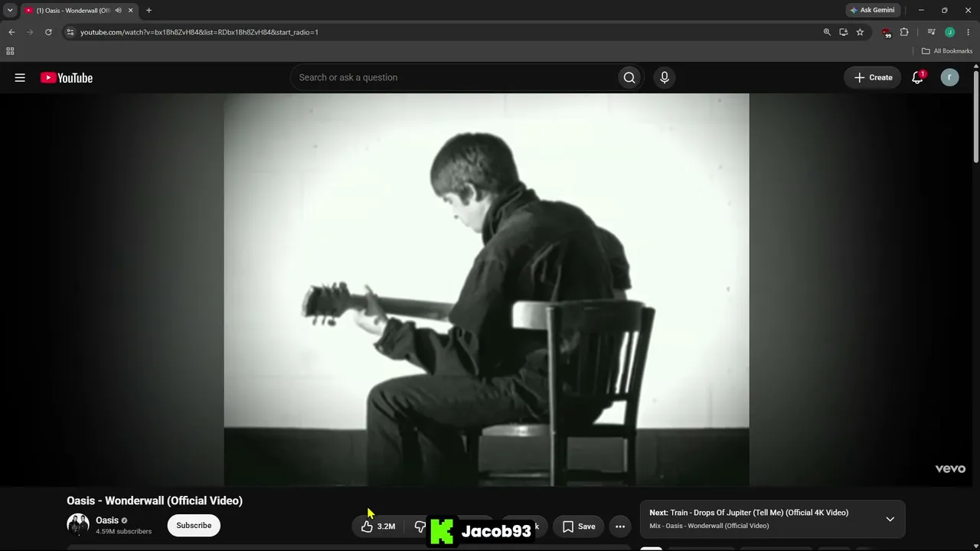This screenshot has width=980, height=551.
Task: Open the Chrome three-dot menu
Action: tap(969, 32)
